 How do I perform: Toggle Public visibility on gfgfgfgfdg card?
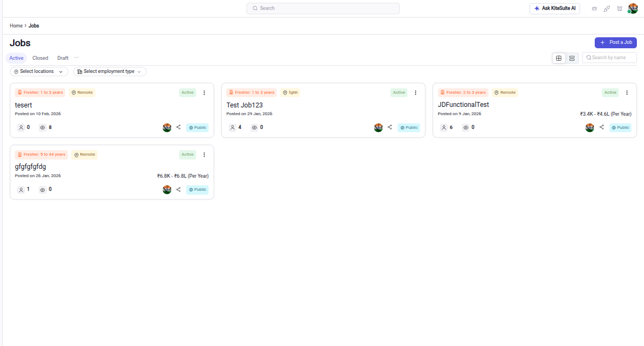198,190
